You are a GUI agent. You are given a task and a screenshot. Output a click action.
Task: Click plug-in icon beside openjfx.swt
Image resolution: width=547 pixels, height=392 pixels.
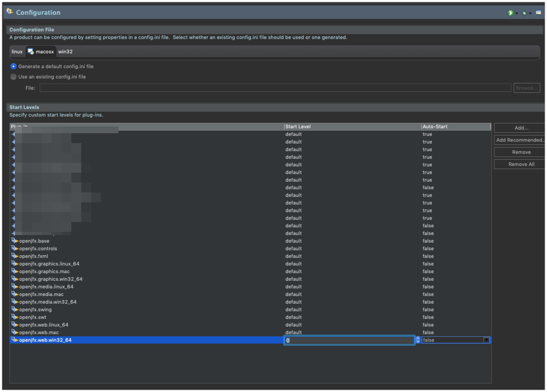click(x=15, y=317)
